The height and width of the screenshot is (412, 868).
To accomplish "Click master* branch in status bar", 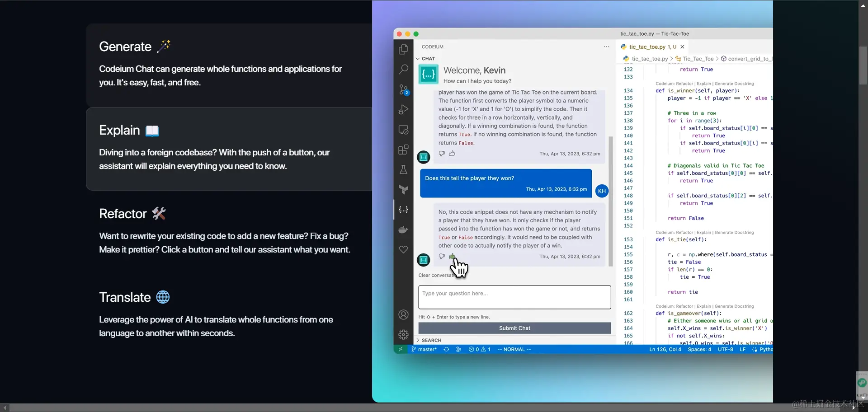I will pyautogui.click(x=424, y=349).
